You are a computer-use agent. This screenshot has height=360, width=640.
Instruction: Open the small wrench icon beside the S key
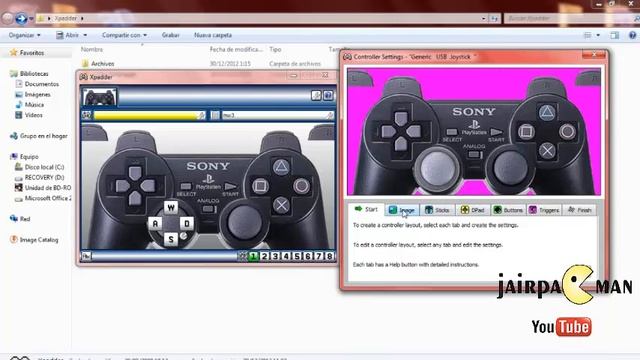tap(184, 236)
